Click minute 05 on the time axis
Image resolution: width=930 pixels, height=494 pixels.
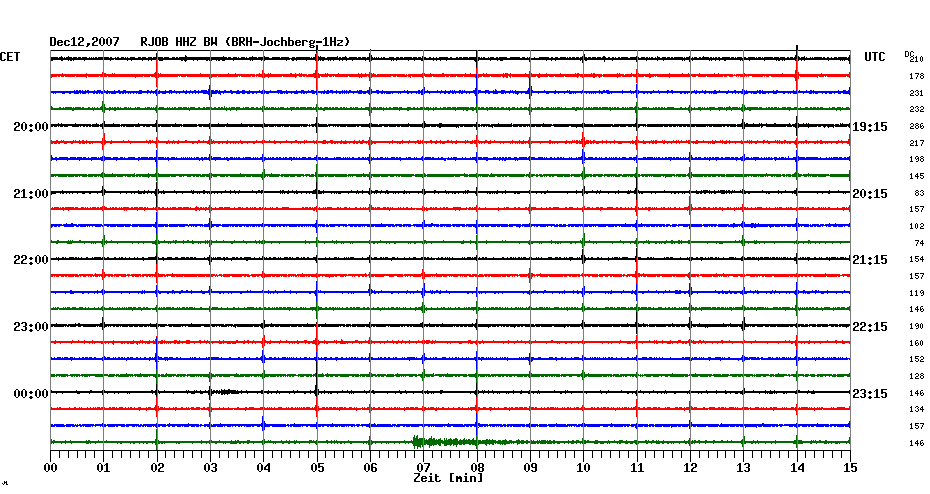click(x=317, y=468)
